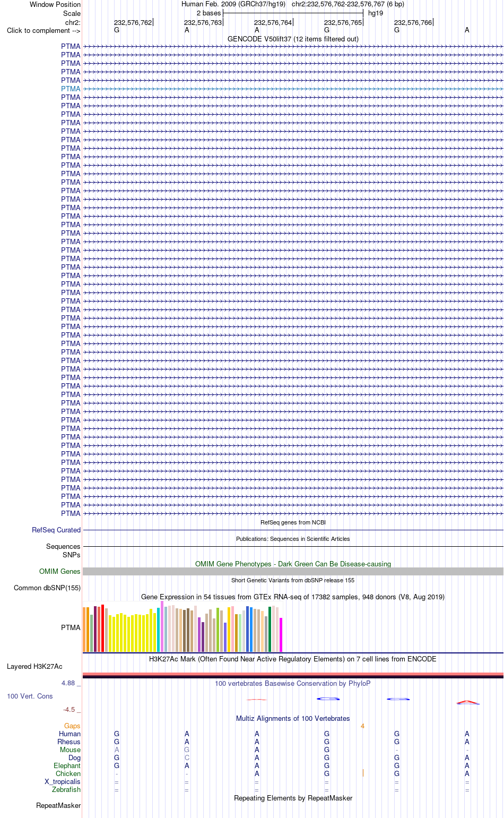Image resolution: width=504 pixels, height=818 pixels.
Task: Click the GTEx tissue expression bar chart
Action: (183, 626)
